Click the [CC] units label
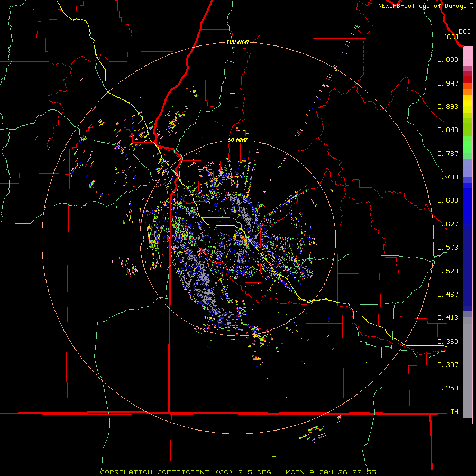The image size is (476, 476). click(451, 36)
